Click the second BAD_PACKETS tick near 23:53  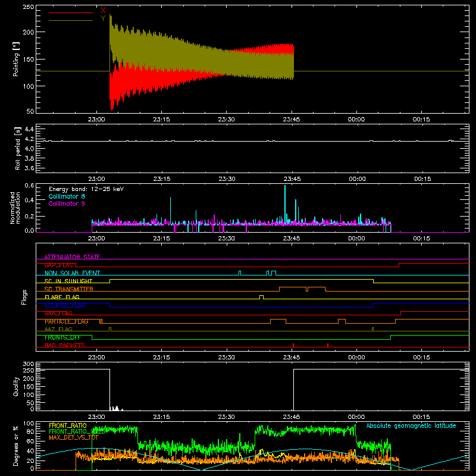point(328,345)
